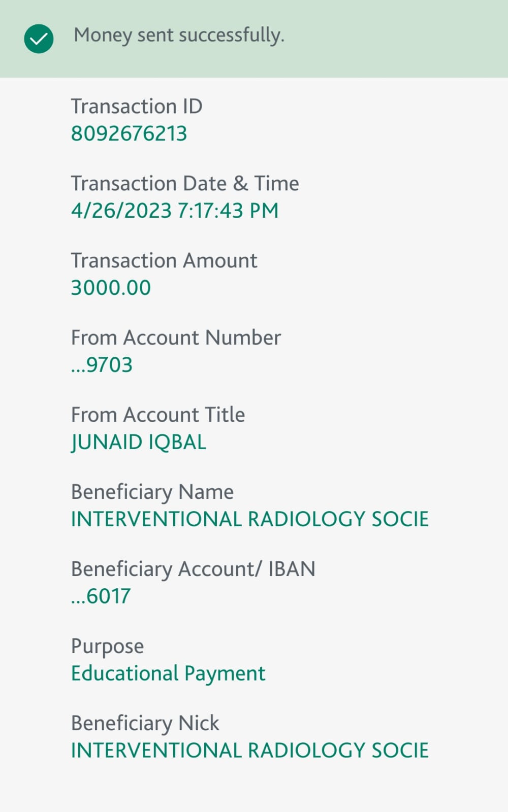This screenshot has height=812, width=508.
Task: Click the From Account Number label
Action: [x=176, y=338]
